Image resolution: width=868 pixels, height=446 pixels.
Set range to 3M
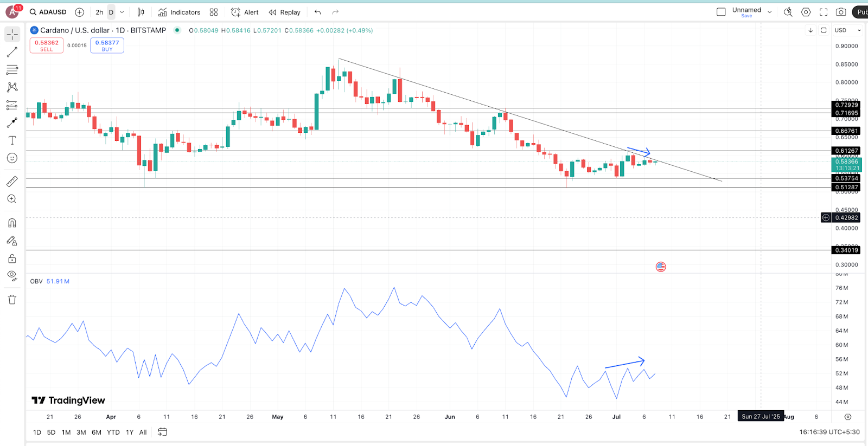(81, 432)
